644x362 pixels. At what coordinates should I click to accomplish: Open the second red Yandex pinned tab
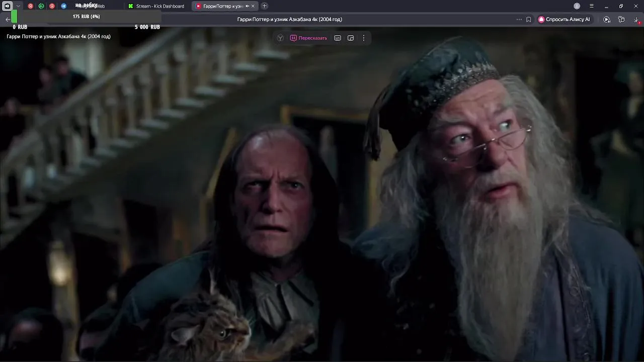coord(52,6)
